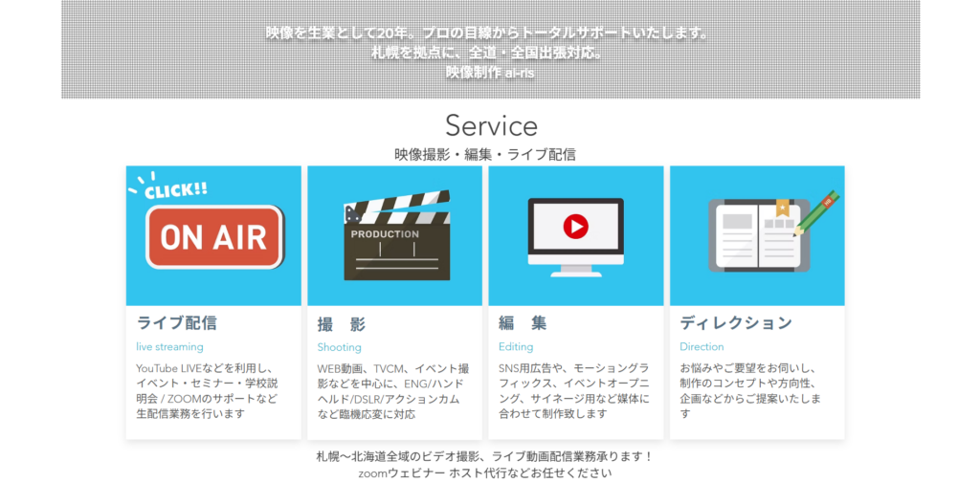Open the ライブ配信 card title

coord(176,323)
